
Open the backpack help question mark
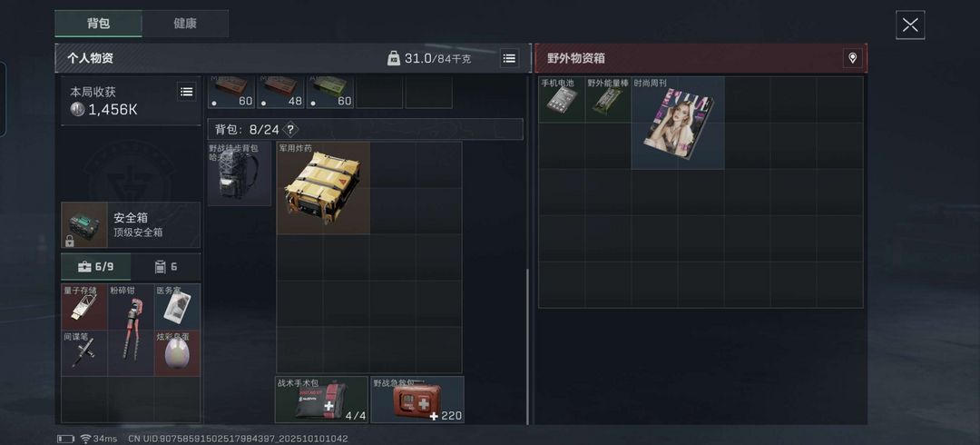tap(290, 130)
